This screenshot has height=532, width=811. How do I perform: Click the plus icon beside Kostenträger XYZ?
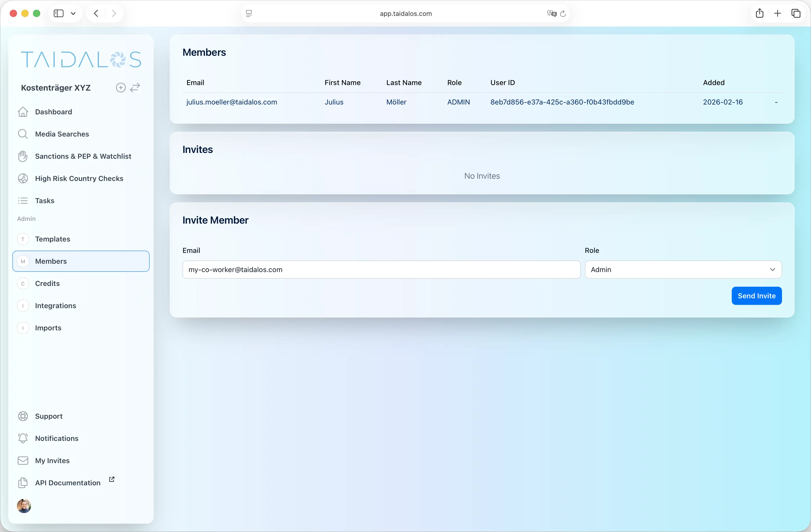point(121,88)
